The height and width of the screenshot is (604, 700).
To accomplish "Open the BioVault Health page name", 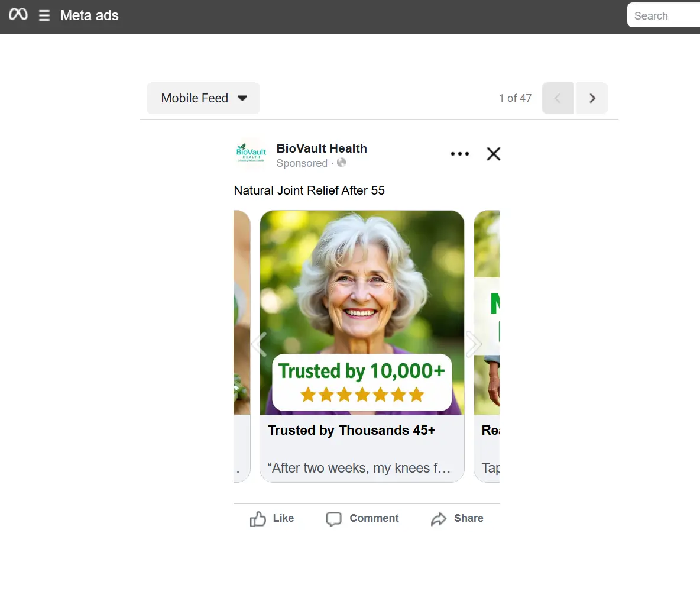I will (x=322, y=148).
